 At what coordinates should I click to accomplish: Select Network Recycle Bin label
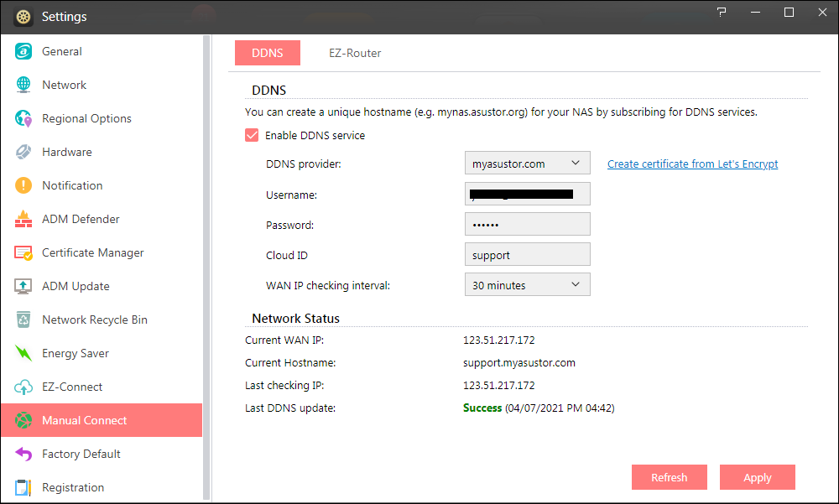pos(95,320)
